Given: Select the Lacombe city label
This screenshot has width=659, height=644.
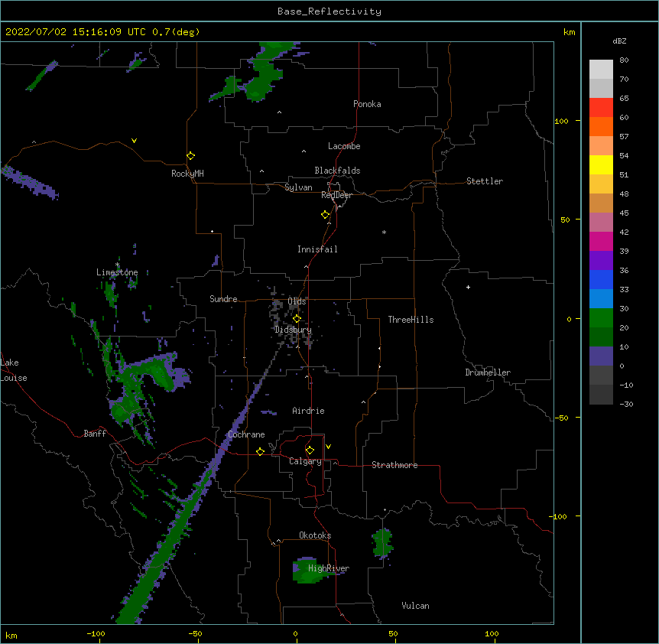Looking at the screenshot, I should tap(344, 146).
